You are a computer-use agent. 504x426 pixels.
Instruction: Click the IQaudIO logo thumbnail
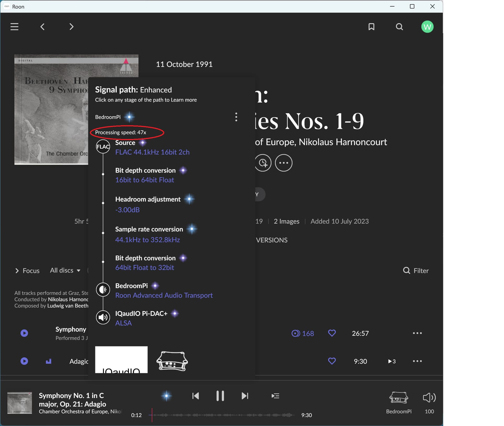coord(121,360)
